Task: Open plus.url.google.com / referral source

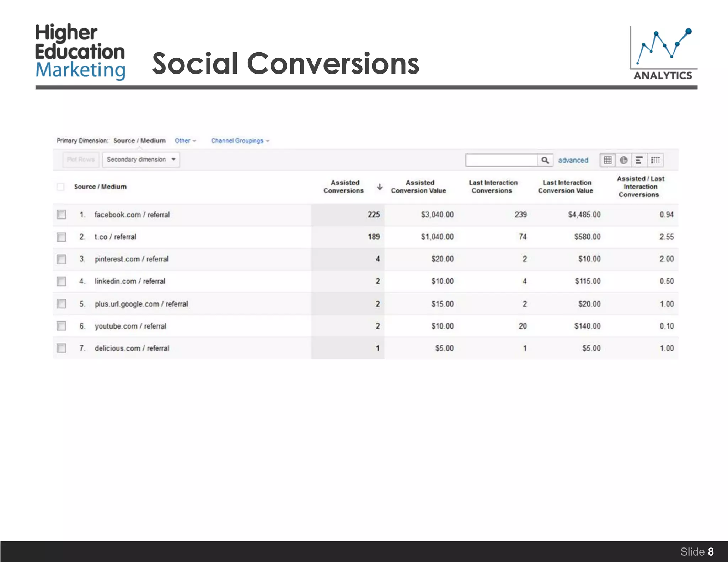Action: tap(141, 304)
